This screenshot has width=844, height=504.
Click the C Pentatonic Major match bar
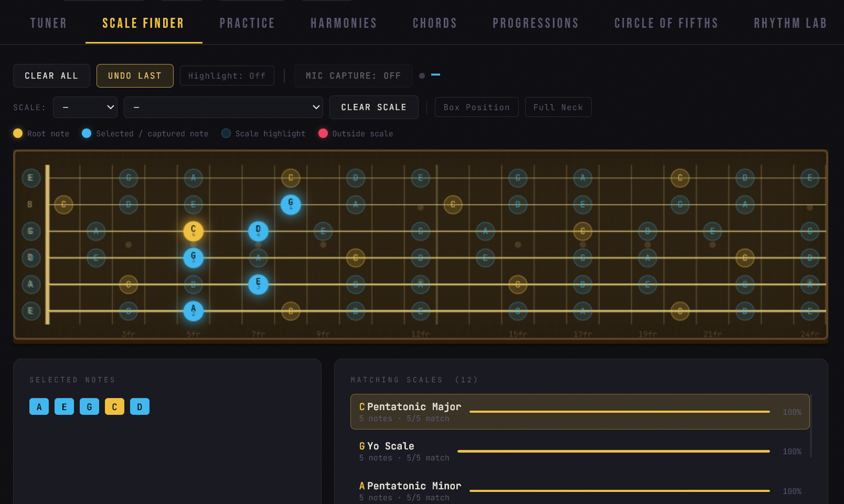619,412
